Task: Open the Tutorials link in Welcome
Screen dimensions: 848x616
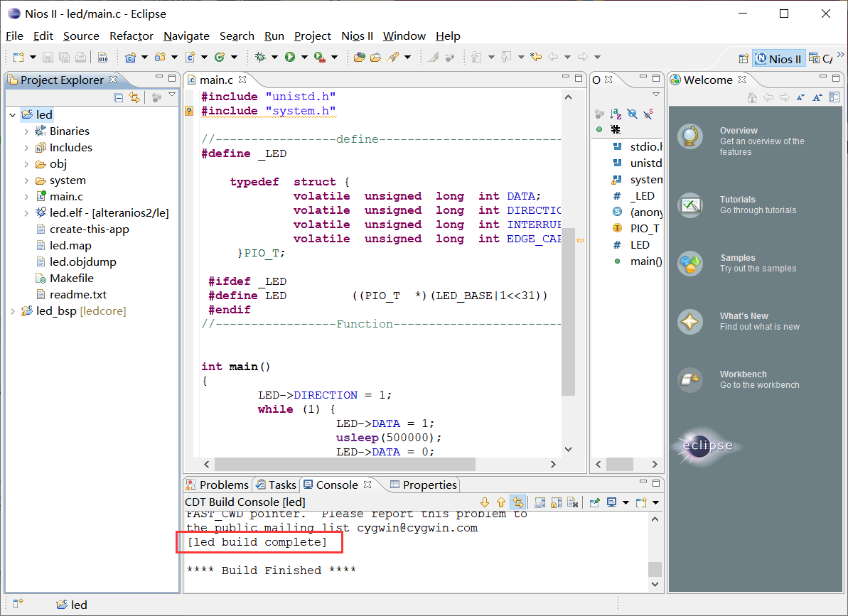Action: click(x=737, y=200)
